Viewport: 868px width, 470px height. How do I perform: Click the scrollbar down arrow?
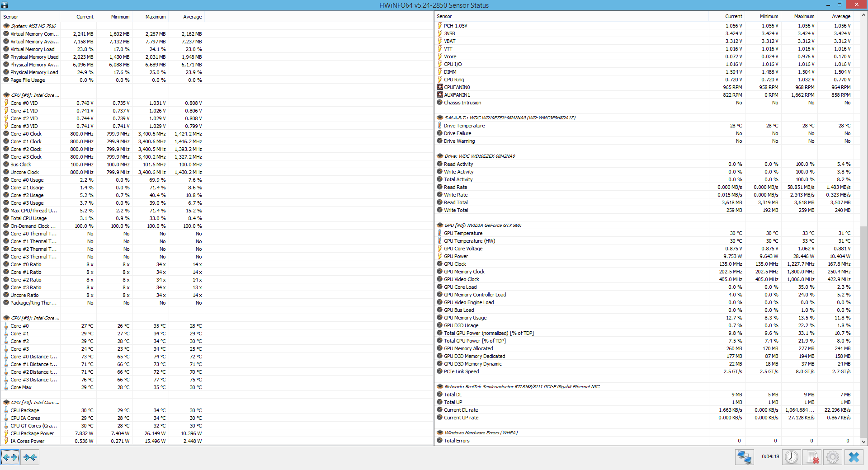[863, 442]
